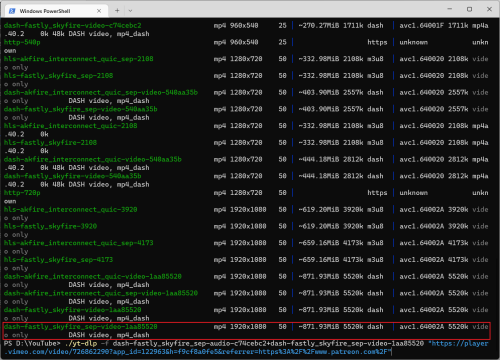Click hls-akfire_interconnect_quic_sep-4173 format ID

click(x=79, y=243)
